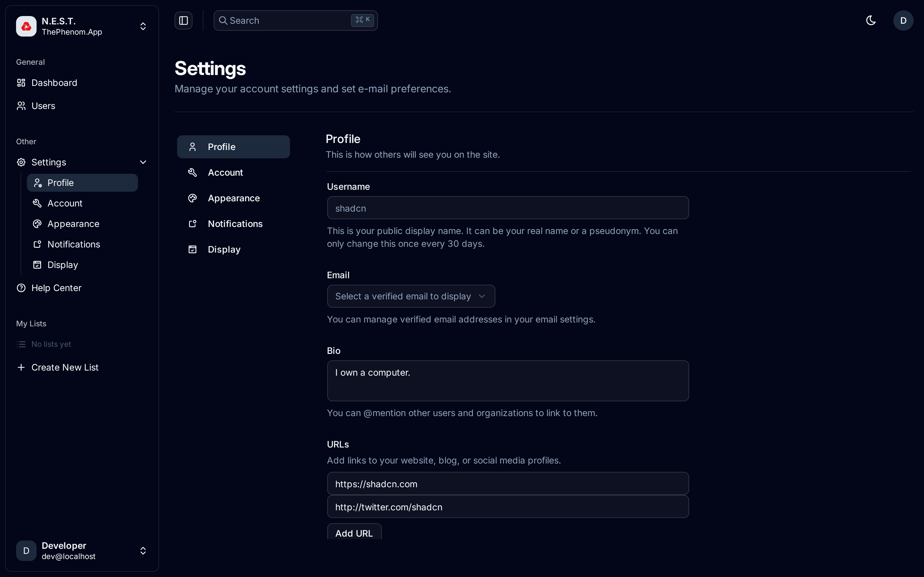Expand the Developer account switcher
Image resolution: width=924 pixels, height=577 pixels.
point(143,550)
